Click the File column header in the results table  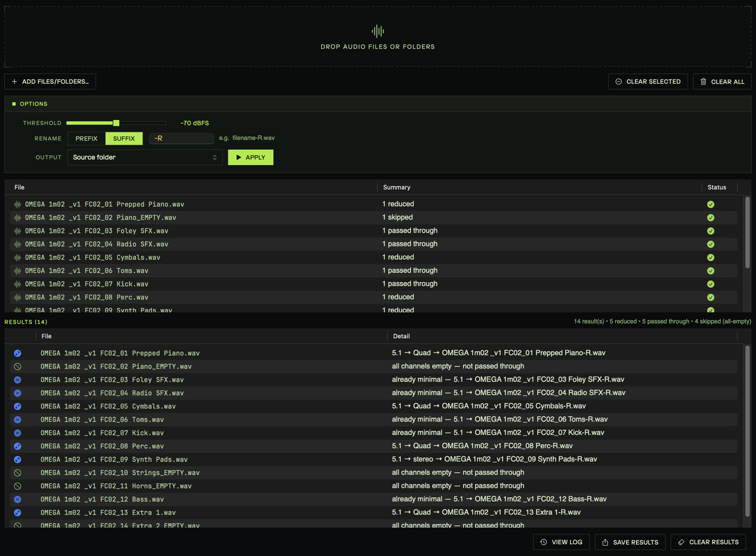46,336
